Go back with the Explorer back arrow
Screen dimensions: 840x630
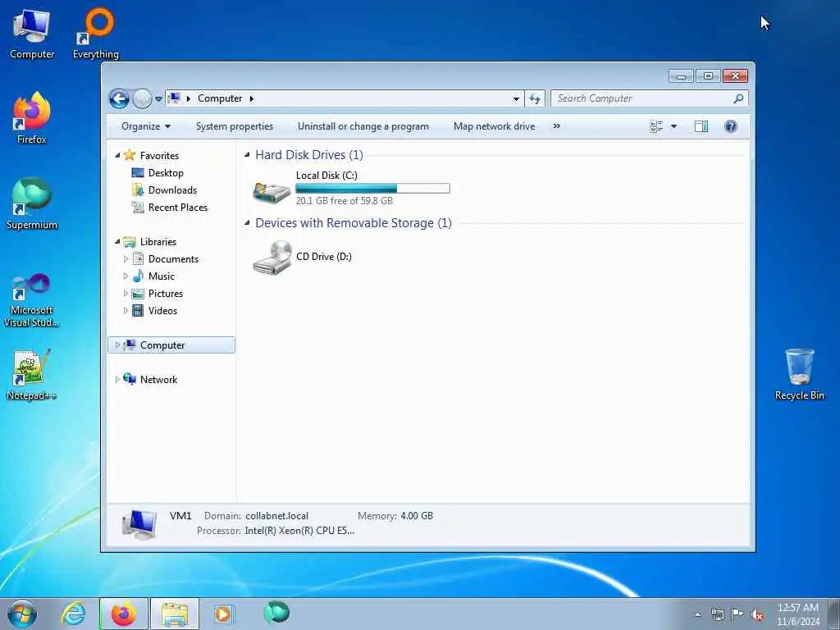[x=119, y=98]
